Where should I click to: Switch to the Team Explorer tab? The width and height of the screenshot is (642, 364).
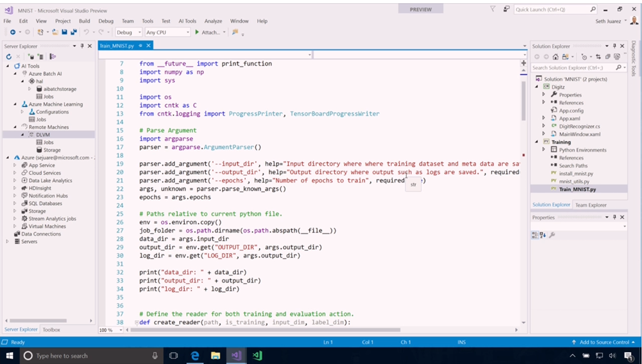pyautogui.click(x=591, y=205)
